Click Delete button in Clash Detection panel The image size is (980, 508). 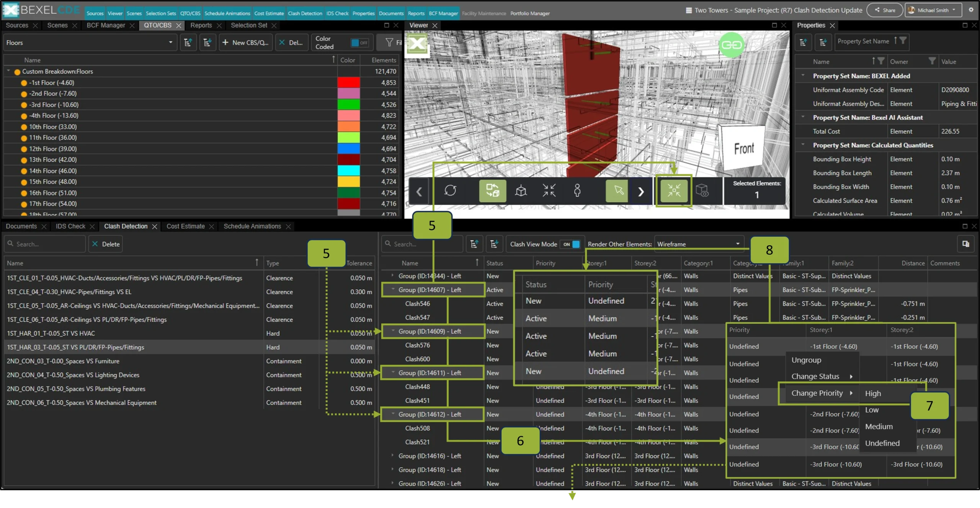tap(106, 244)
